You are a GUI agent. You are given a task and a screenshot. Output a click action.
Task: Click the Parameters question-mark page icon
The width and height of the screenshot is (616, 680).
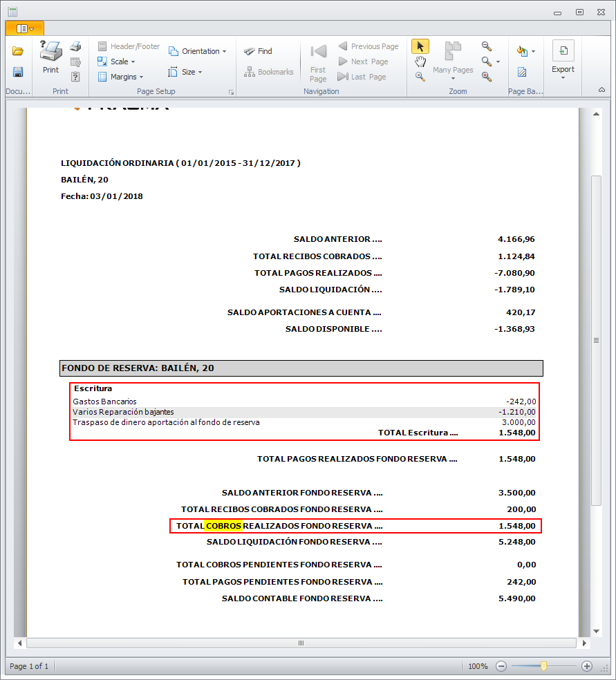pos(75,77)
